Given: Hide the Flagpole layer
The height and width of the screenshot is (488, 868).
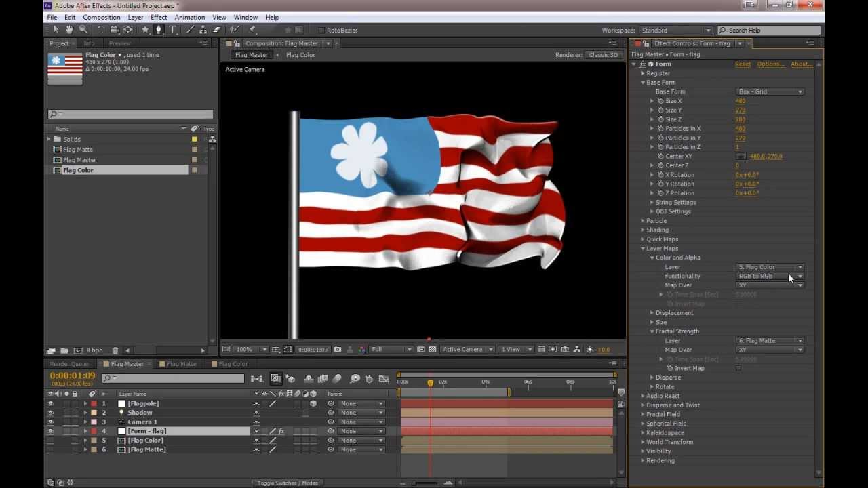Looking at the screenshot, I should click(x=50, y=403).
